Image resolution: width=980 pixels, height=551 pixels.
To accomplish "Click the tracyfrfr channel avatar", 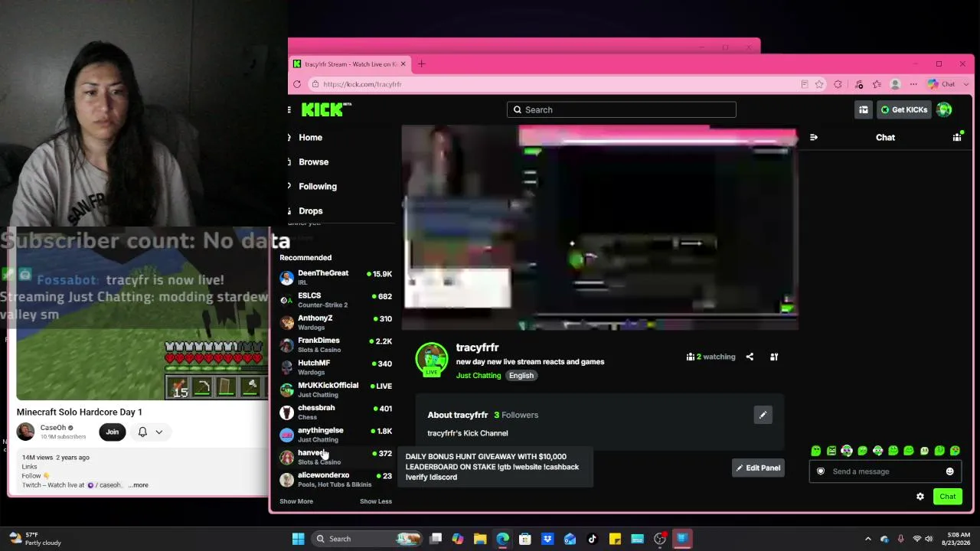I will 432,358.
